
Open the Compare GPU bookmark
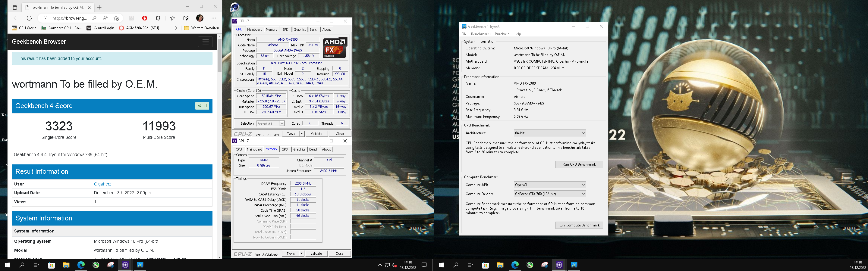[62, 28]
